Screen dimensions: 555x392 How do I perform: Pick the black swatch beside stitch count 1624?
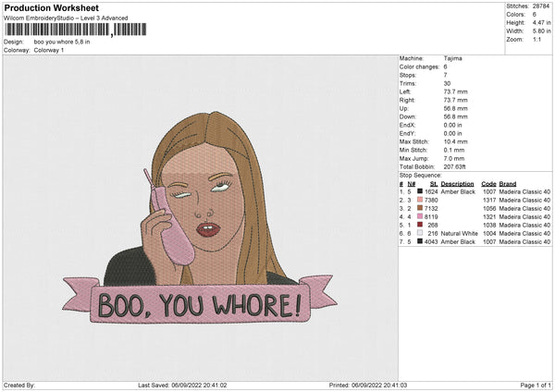point(420,191)
